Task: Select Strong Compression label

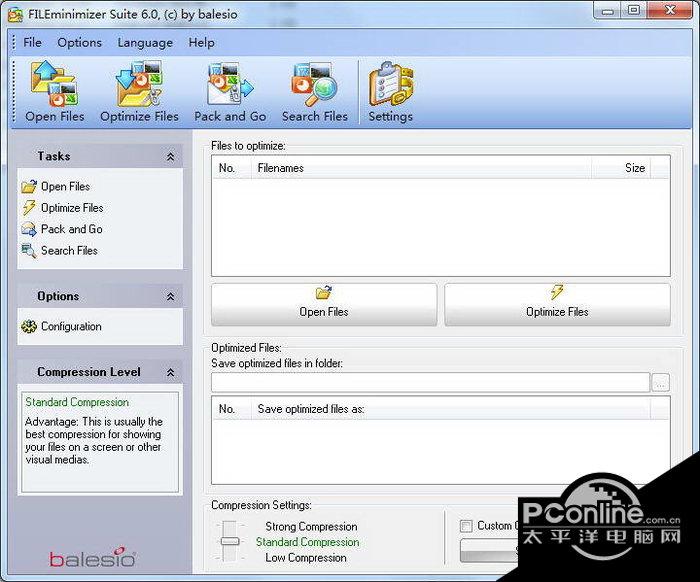Action: (311, 527)
